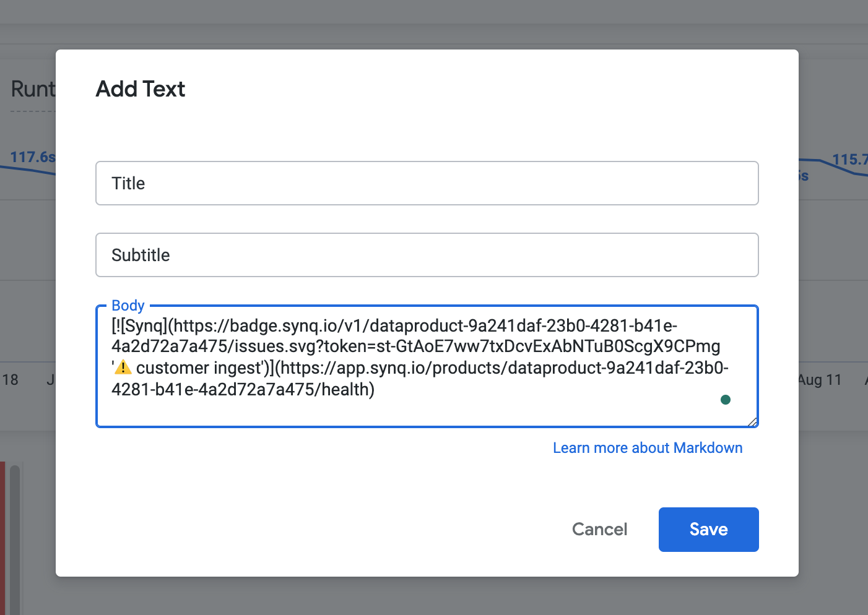Click the warning emoji in Body text
Image resolution: width=868 pixels, height=615 pixels.
pyautogui.click(x=123, y=368)
